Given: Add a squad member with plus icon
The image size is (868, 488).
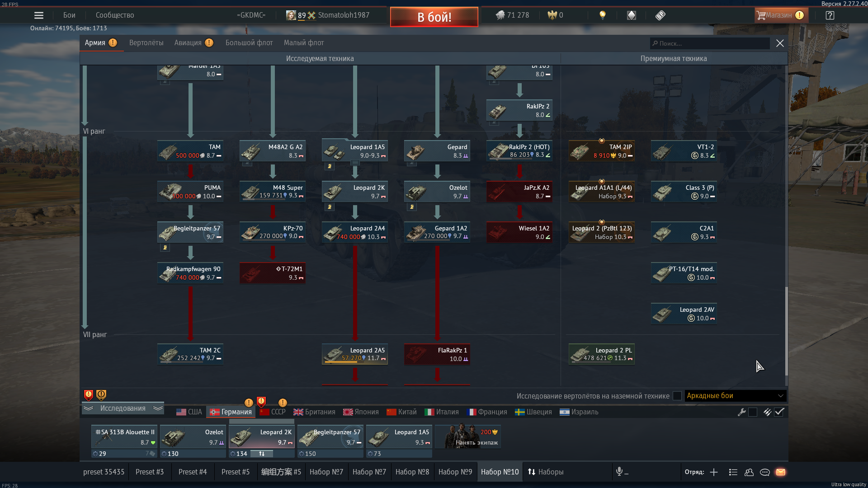Looking at the screenshot, I should [714, 472].
